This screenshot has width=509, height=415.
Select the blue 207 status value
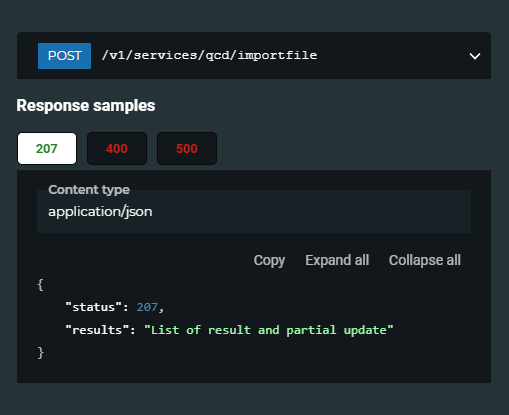coord(147,307)
